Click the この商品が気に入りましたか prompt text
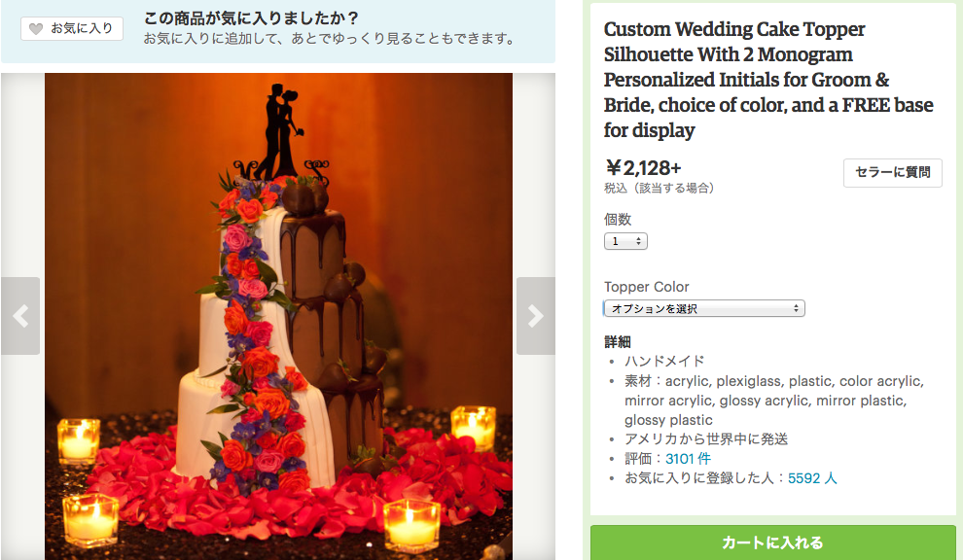Viewport: 963px width, 560px height. (251, 17)
